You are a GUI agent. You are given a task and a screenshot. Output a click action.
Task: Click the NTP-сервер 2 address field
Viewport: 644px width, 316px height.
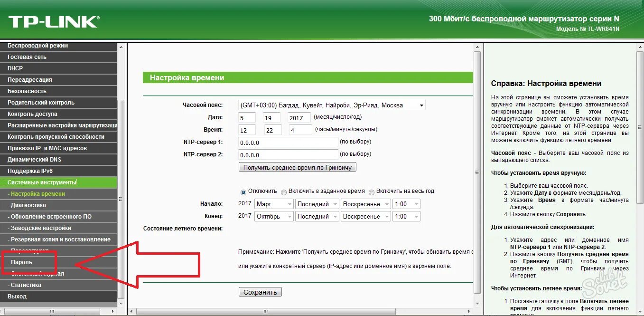pos(288,154)
